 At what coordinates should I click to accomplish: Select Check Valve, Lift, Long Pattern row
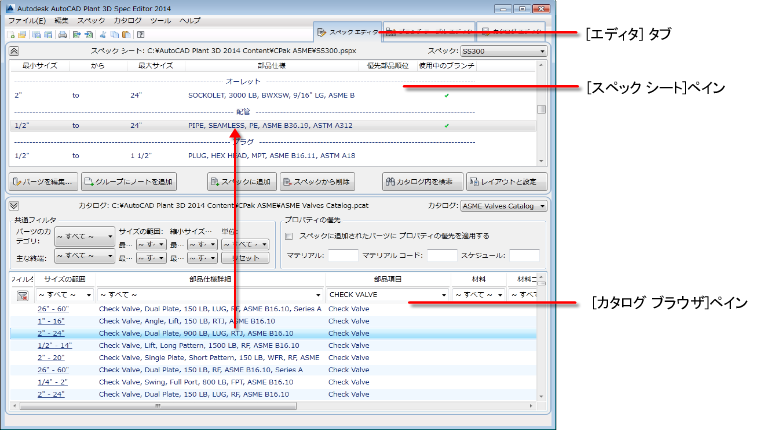273,346
